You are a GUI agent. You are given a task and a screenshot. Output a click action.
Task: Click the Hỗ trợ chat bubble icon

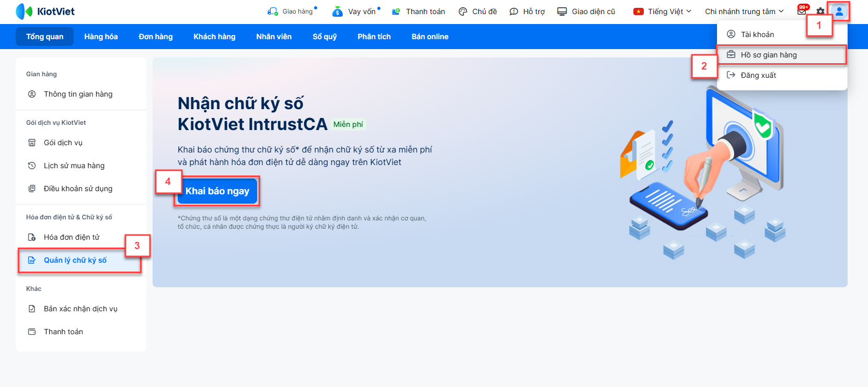514,11
